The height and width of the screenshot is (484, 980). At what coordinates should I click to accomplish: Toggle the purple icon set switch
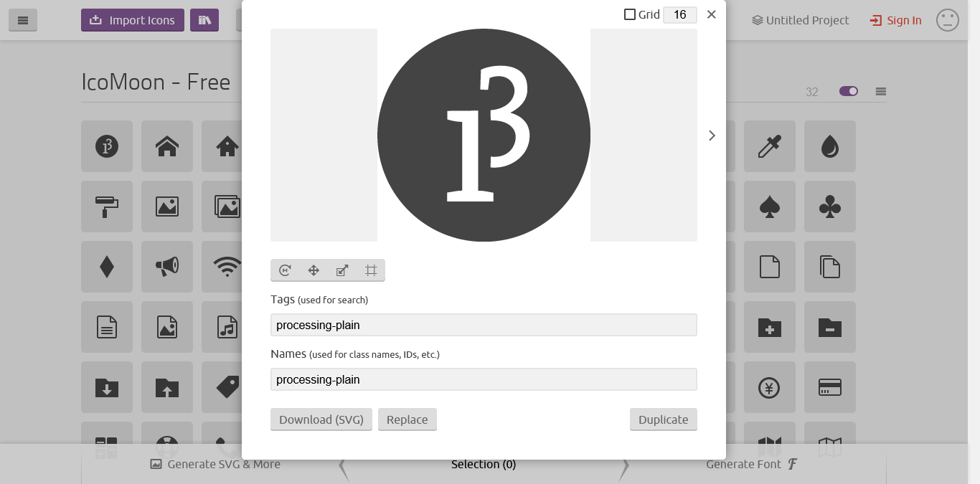click(849, 91)
